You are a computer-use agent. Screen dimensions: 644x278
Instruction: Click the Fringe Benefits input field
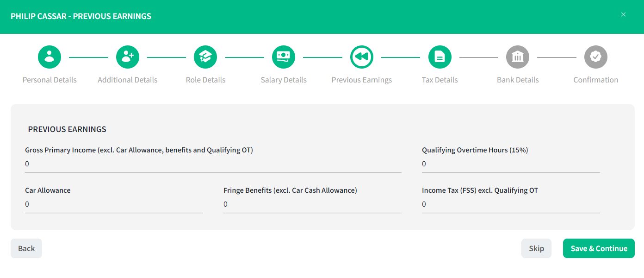[x=312, y=204]
